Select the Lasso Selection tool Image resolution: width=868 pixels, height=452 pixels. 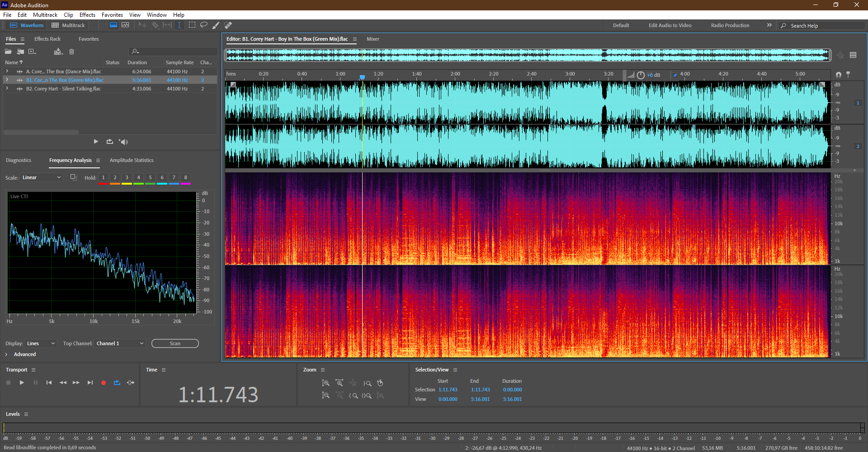pos(204,25)
